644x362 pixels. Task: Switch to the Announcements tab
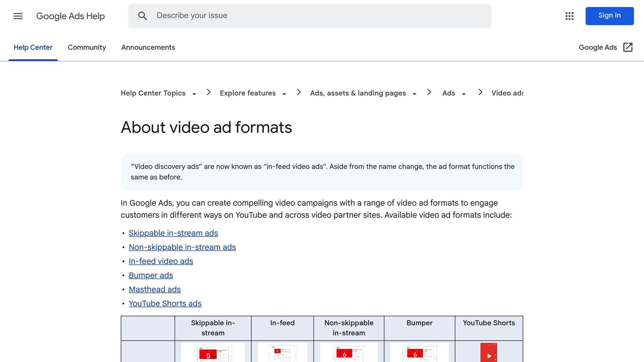pos(148,47)
